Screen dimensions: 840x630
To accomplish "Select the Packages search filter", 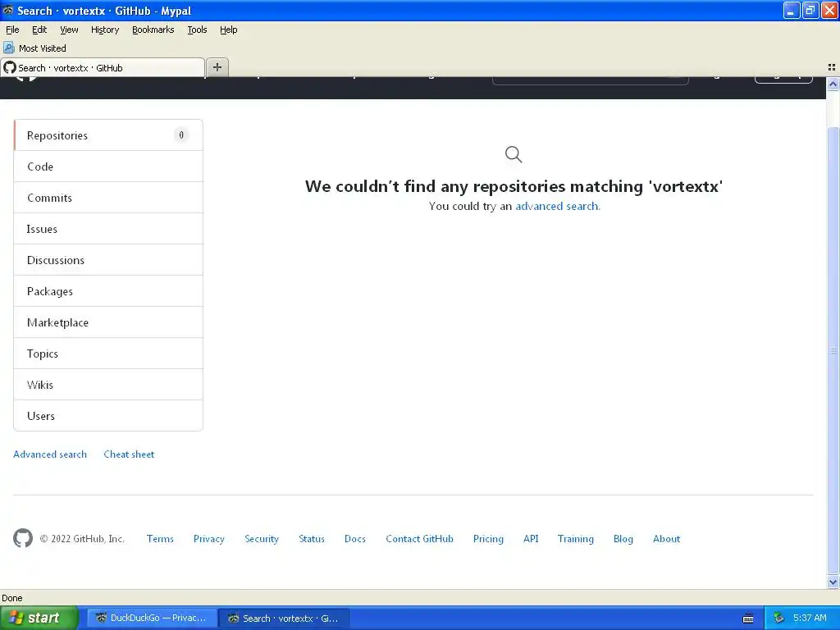I will 108,291.
